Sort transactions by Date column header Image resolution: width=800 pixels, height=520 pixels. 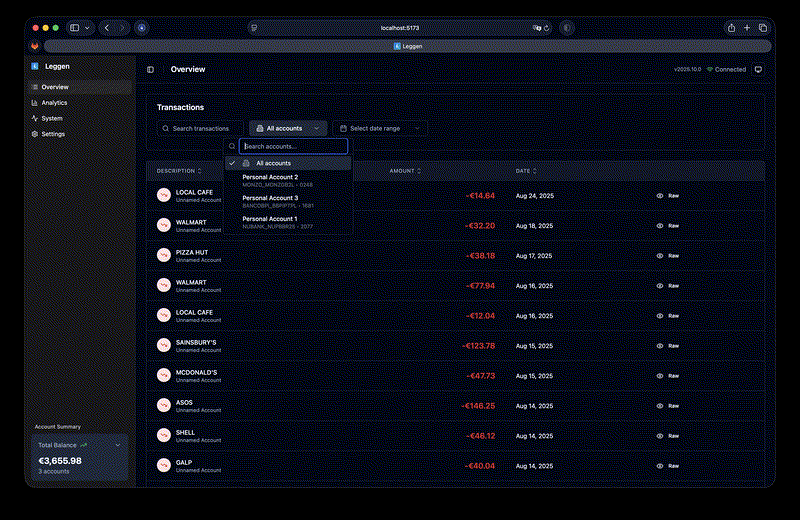526,171
